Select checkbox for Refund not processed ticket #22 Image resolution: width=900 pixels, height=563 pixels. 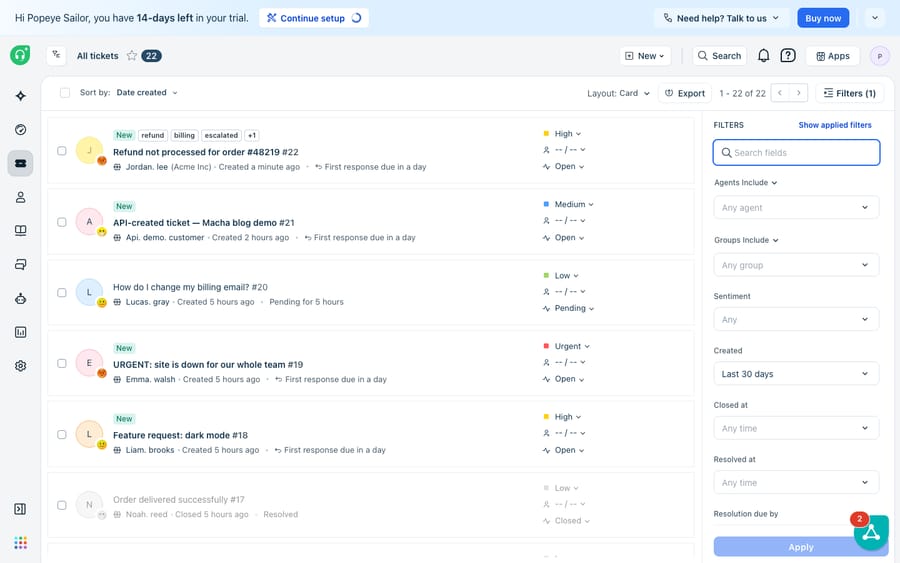[x=61, y=151]
